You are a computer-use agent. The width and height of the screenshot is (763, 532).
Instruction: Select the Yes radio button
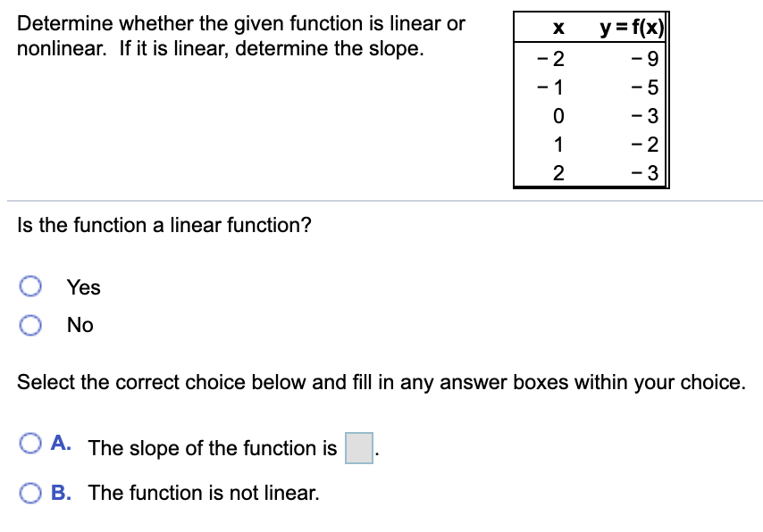(32, 287)
